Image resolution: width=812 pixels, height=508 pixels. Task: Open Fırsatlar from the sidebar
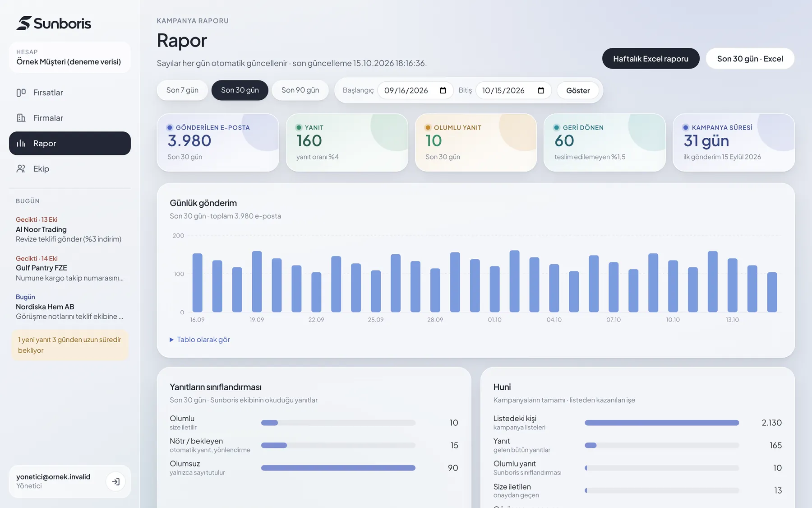tap(70, 93)
